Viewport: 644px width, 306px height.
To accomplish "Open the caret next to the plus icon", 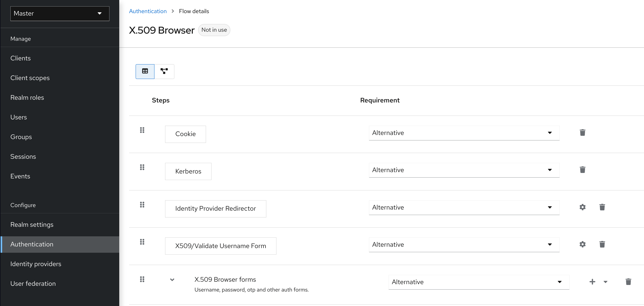I will [x=605, y=282].
